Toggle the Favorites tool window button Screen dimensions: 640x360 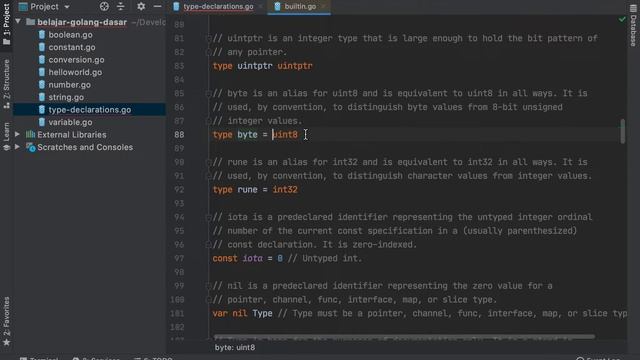6,321
